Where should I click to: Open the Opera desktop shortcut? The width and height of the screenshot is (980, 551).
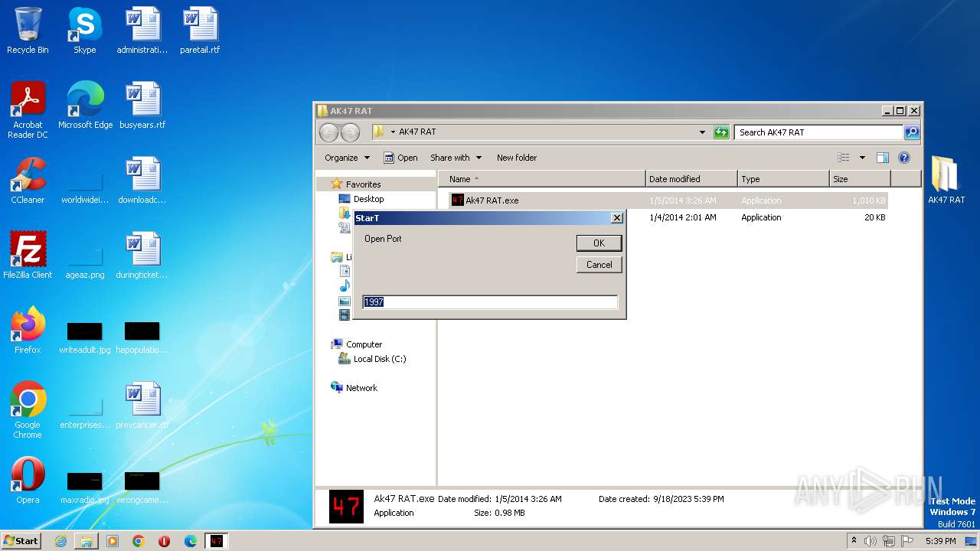[28, 481]
